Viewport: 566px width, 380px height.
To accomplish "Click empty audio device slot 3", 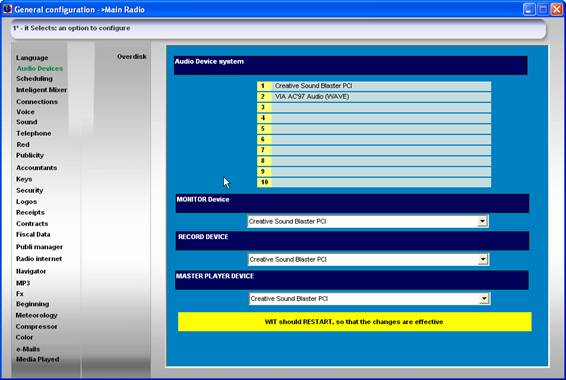I will (374, 107).
